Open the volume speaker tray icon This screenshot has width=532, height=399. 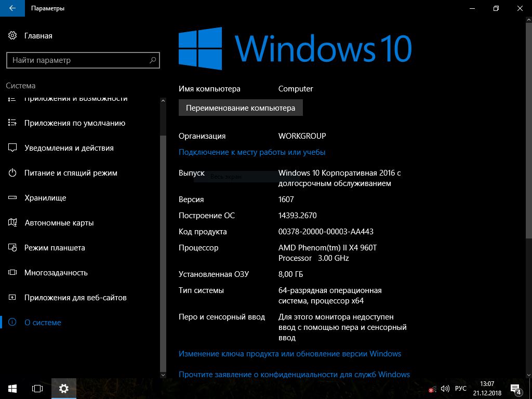click(445, 389)
